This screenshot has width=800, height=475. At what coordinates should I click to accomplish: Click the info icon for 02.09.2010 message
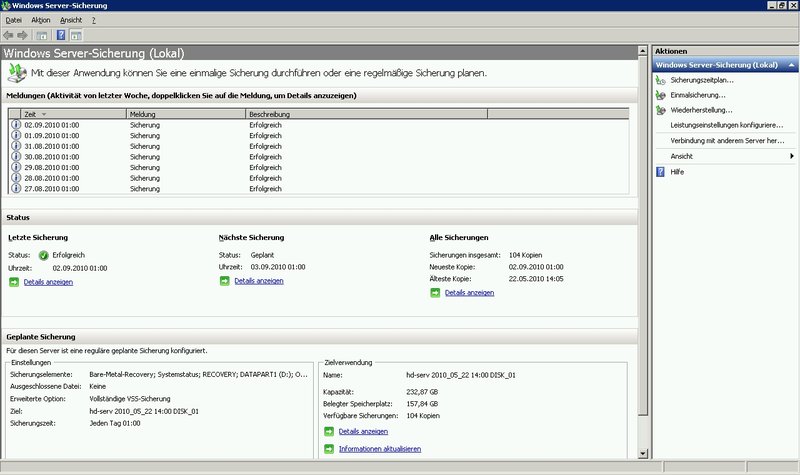(16, 124)
